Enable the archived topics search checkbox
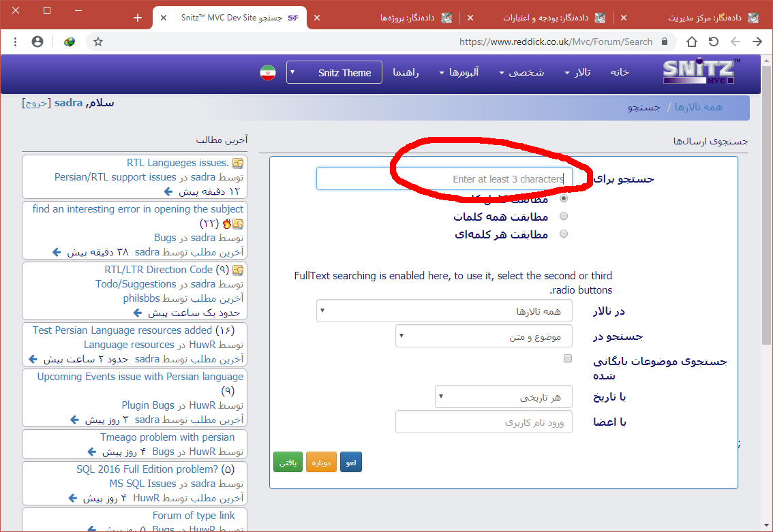Viewport: 773px width, 532px height. click(x=567, y=358)
